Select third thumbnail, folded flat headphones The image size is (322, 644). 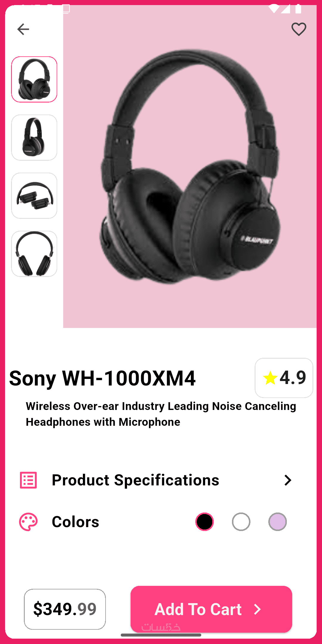pyautogui.click(x=34, y=196)
